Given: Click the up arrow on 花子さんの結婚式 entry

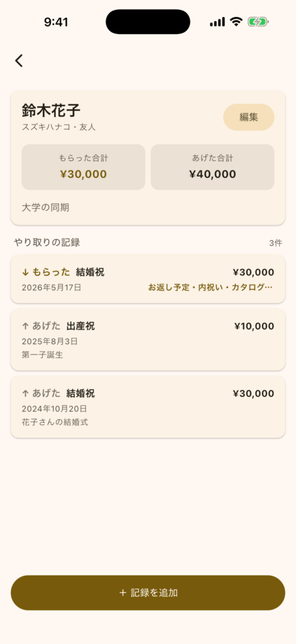Looking at the screenshot, I should (25, 394).
